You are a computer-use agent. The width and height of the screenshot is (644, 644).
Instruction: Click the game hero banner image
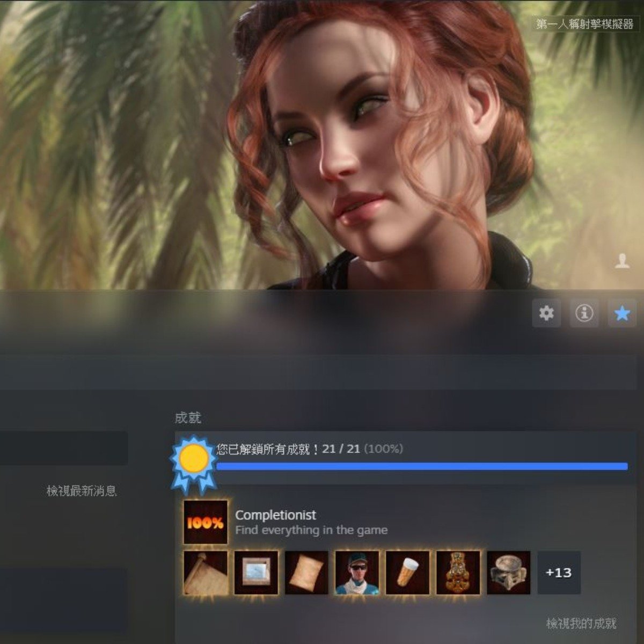click(322, 145)
